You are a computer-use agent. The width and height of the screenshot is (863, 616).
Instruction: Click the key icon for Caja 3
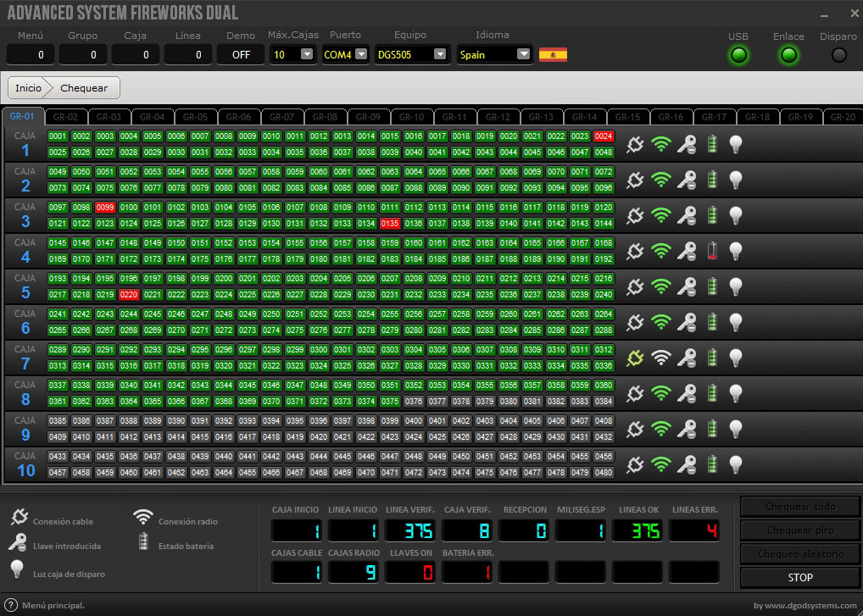[x=687, y=216]
